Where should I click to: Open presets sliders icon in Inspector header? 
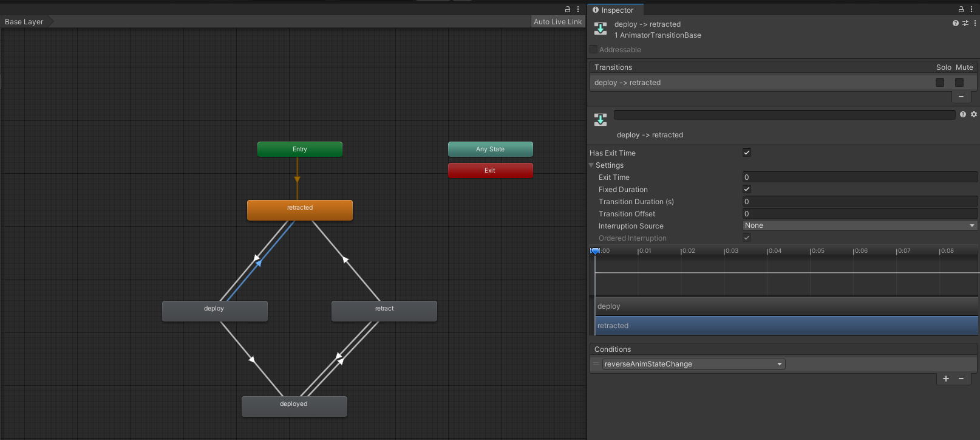[965, 23]
